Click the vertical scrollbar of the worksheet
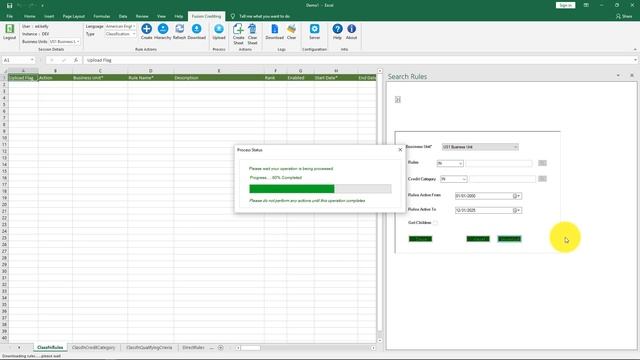The image size is (640, 360). coord(380,205)
